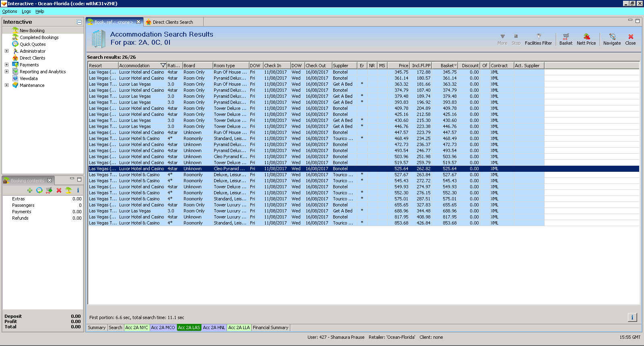Collapse the Interactive panel

pos(79,22)
